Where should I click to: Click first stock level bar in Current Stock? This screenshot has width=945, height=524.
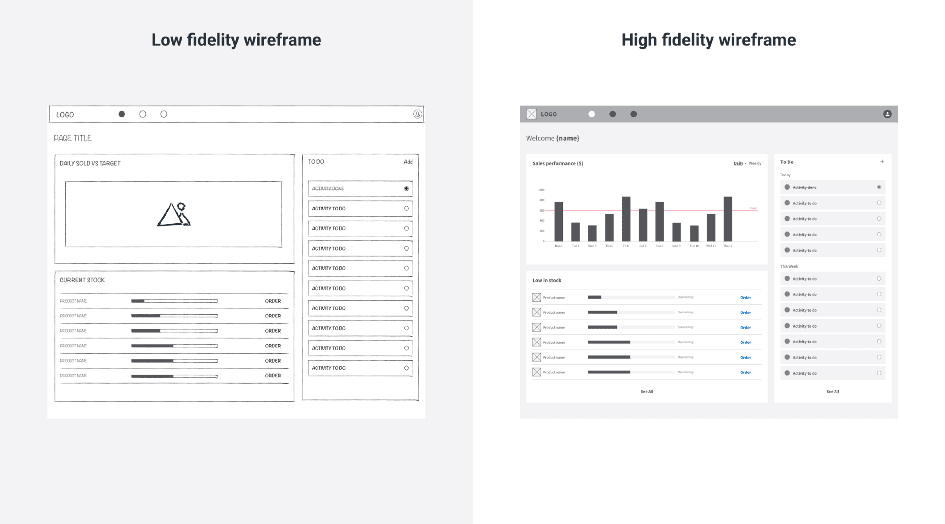pos(174,301)
